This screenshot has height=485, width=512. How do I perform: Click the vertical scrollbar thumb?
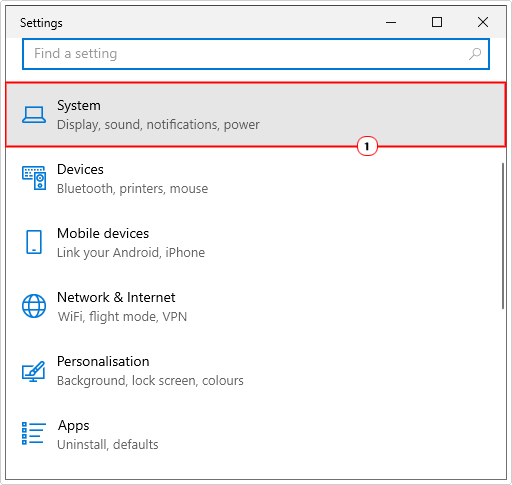[503, 236]
